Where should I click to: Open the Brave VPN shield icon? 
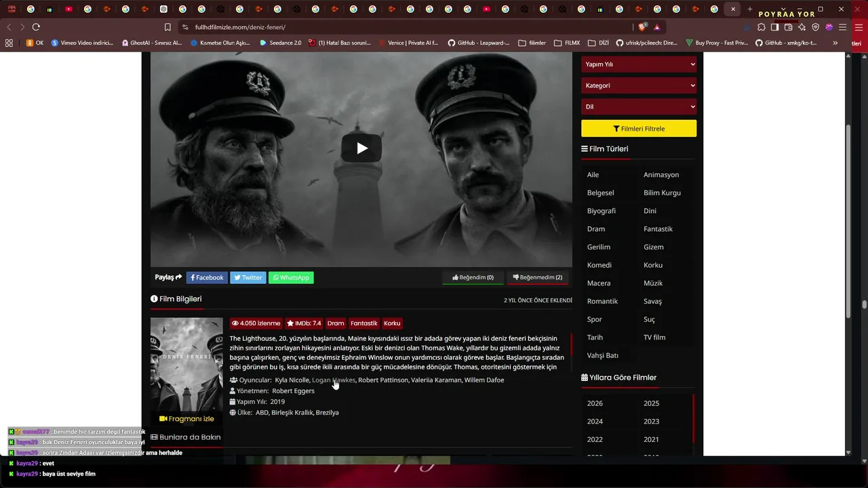point(816,27)
